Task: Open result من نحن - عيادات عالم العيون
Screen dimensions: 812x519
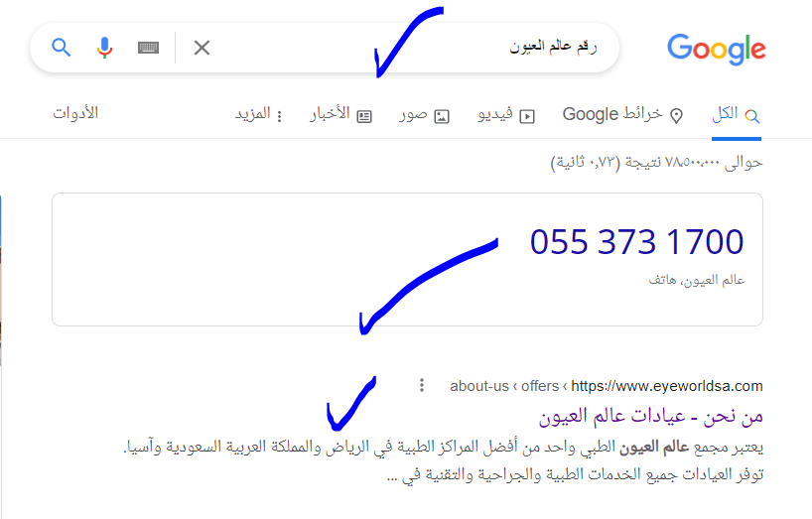Action: pyautogui.click(x=651, y=416)
